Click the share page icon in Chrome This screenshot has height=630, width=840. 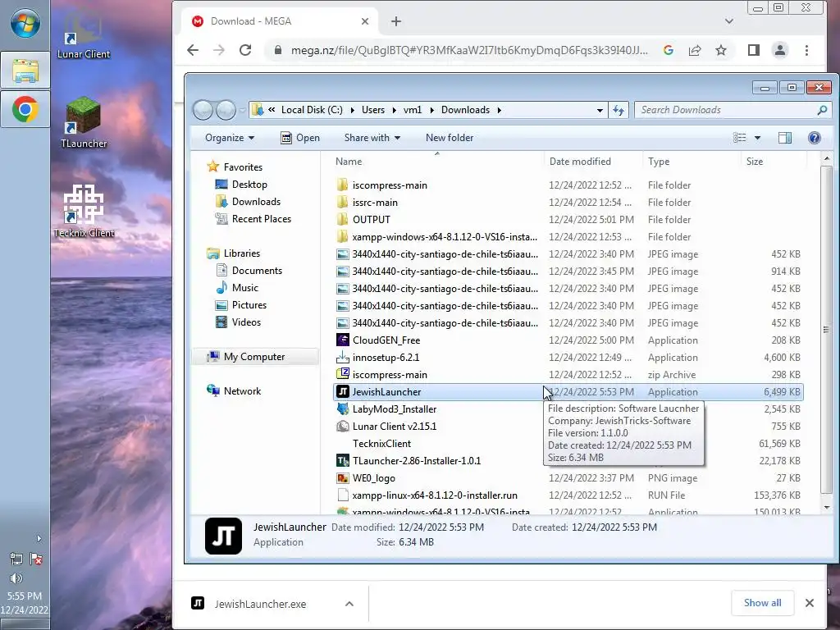(695, 50)
